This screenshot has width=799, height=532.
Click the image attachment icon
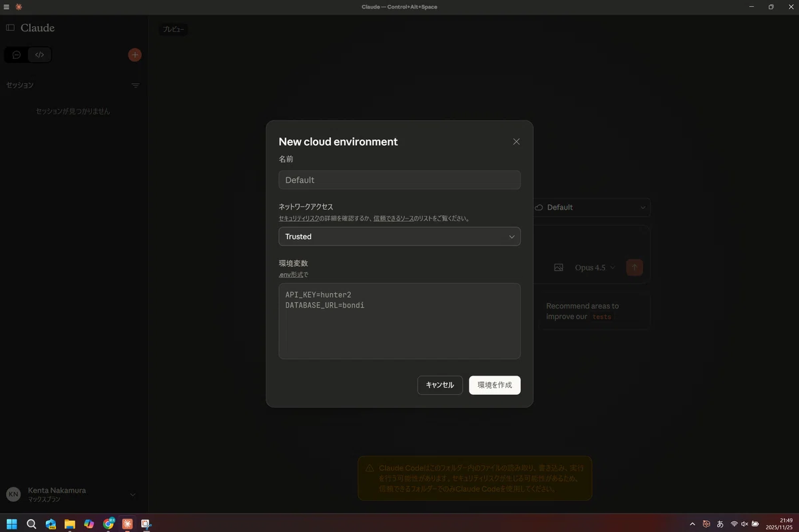(x=559, y=267)
